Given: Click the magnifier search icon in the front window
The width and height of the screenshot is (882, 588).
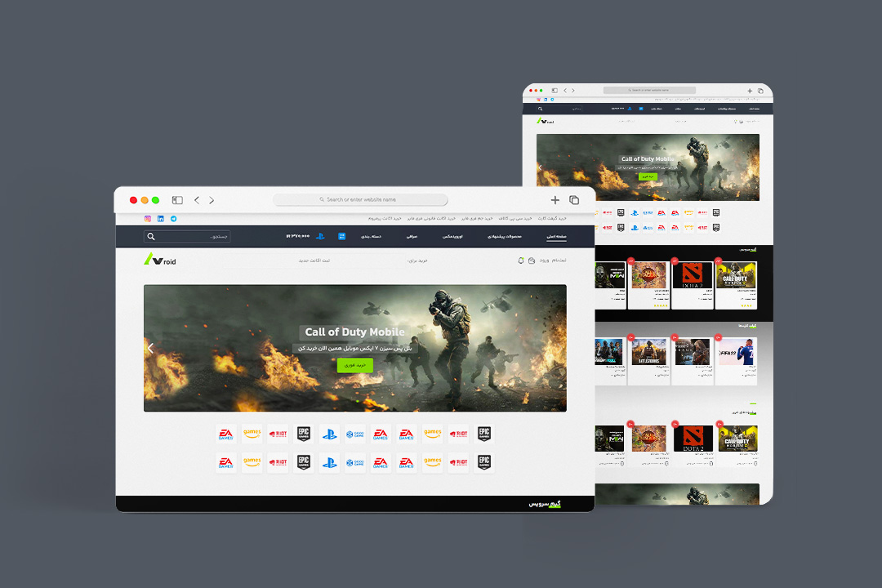Looking at the screenshot, I should coord(151,236).
